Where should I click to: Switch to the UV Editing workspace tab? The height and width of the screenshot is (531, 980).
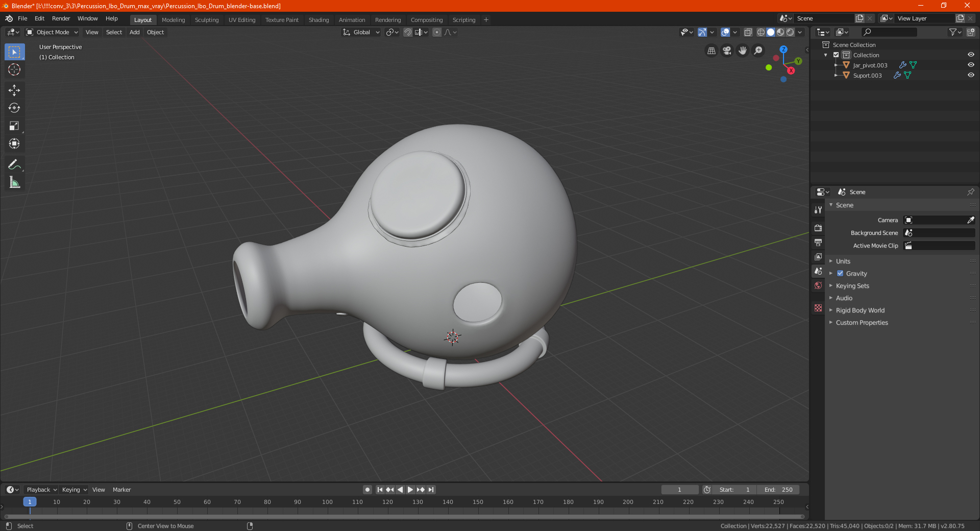click(x=242, y=20)
